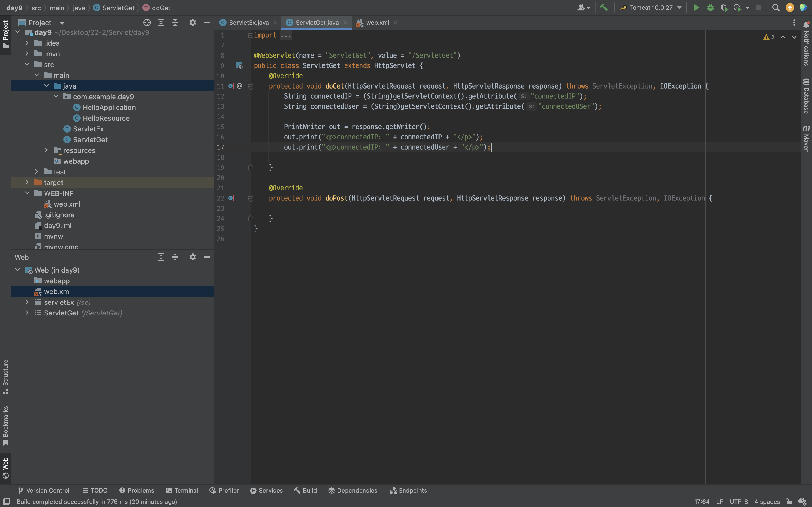Select HelloResource class in project tree
Image resolution: width=812 pixels, height=507 pixels.
(106, 118)
